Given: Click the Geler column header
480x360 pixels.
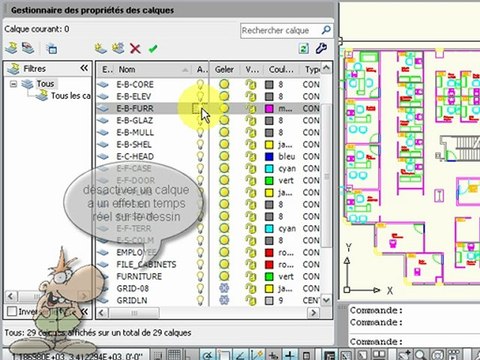Looking at the screenshot, I should click(x=224, y=69).
